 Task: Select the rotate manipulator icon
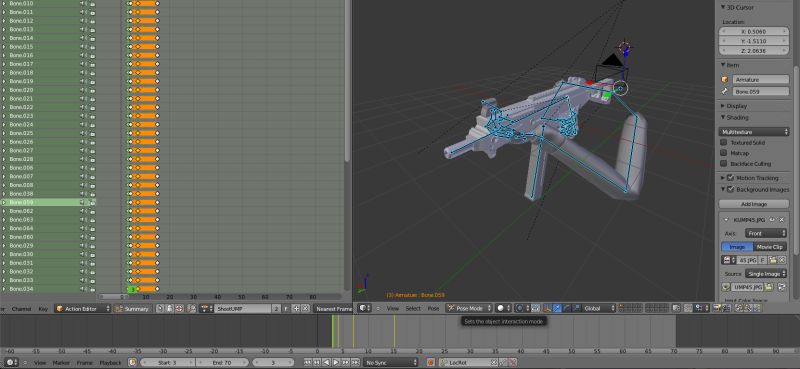coord(567,308)
